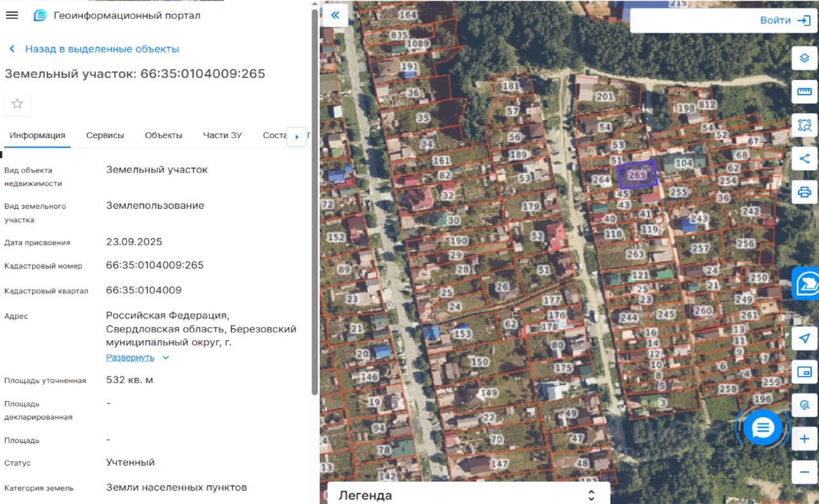Click the panel heading Земельный участок: 66:35:0104009:265
This screenshot has height=504, width=819.
point(135,74)
